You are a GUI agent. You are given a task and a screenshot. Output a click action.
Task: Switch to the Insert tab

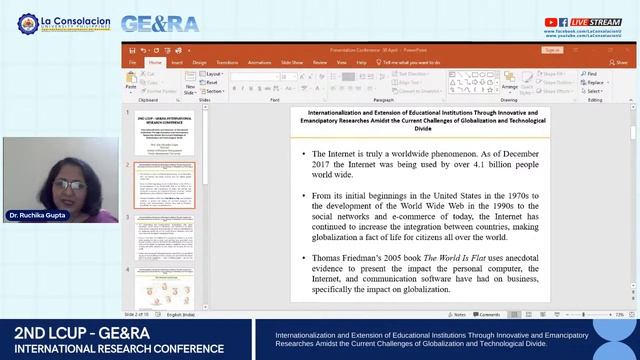coord(177,62)
